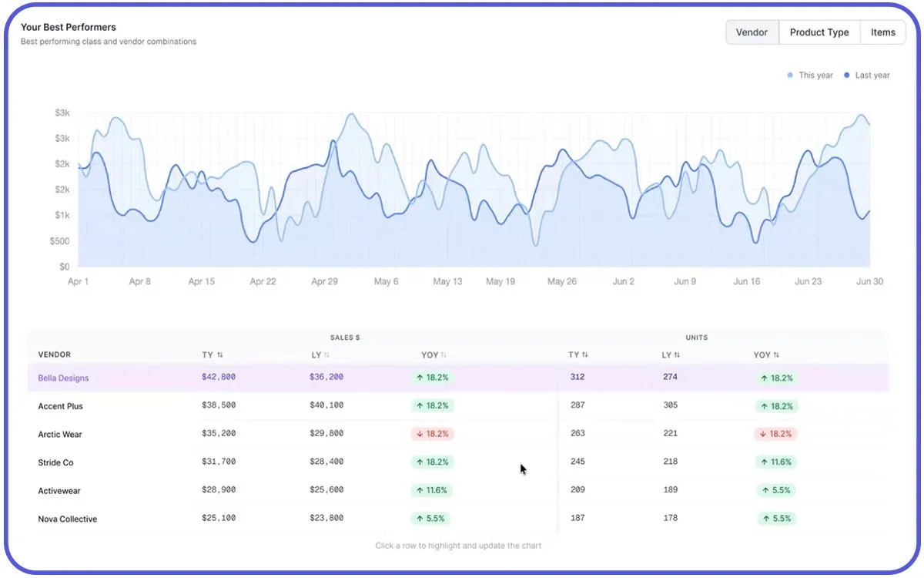924x578 pixels.
Task: Click the $25,600 last year value
Action: point(326,490)
